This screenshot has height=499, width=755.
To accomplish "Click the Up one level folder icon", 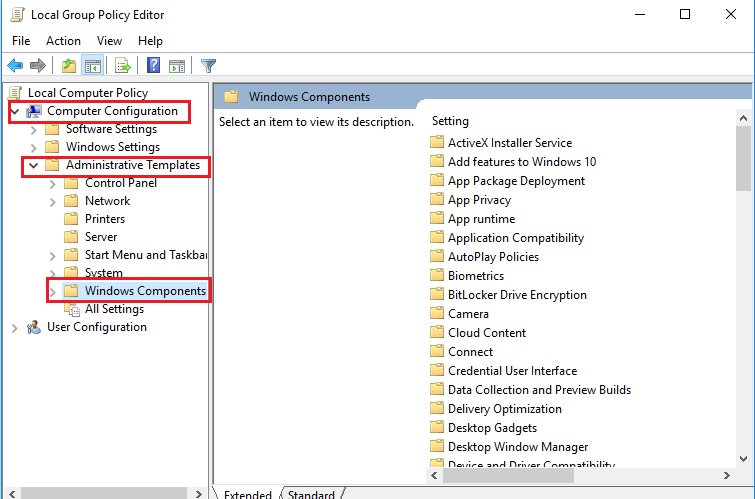I will tap(68, 66).
